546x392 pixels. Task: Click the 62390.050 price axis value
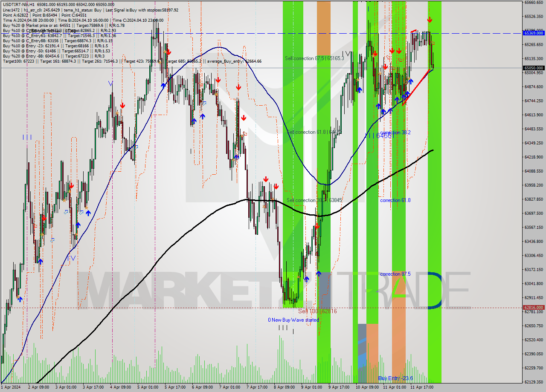pos(534,354)
